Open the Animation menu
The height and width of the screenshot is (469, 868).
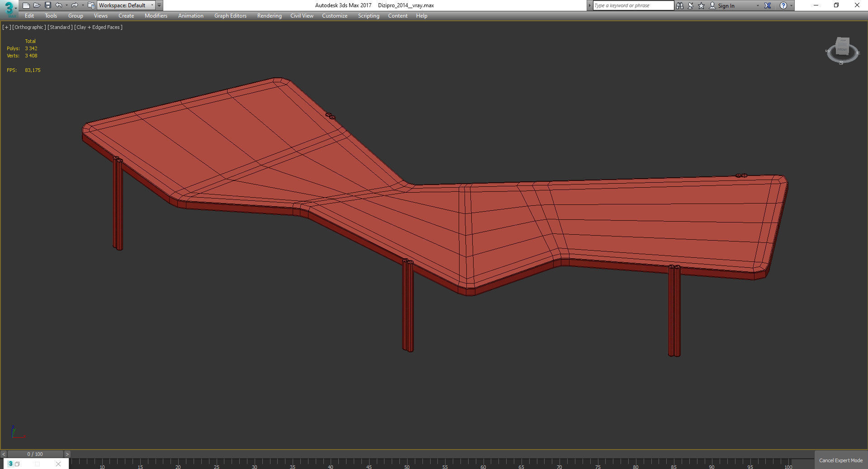coord(191,16)
